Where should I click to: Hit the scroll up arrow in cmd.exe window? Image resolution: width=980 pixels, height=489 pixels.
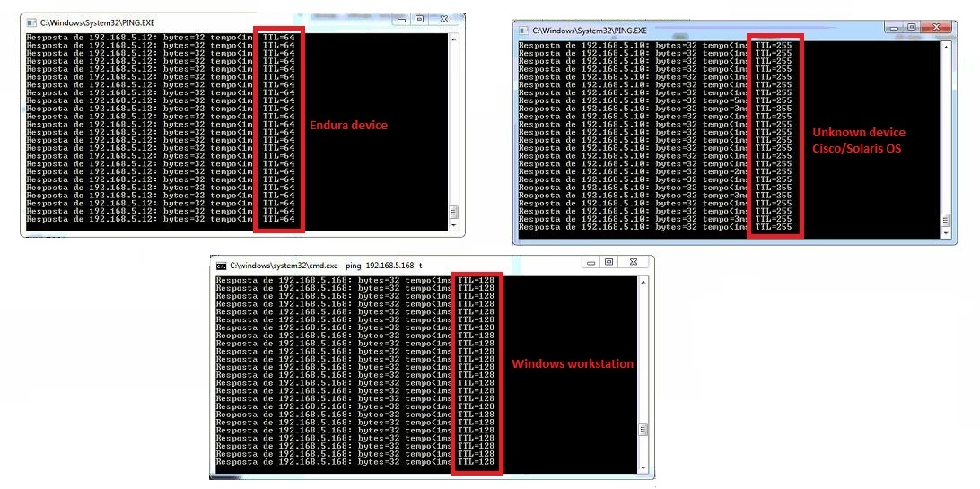pos(642,282)
